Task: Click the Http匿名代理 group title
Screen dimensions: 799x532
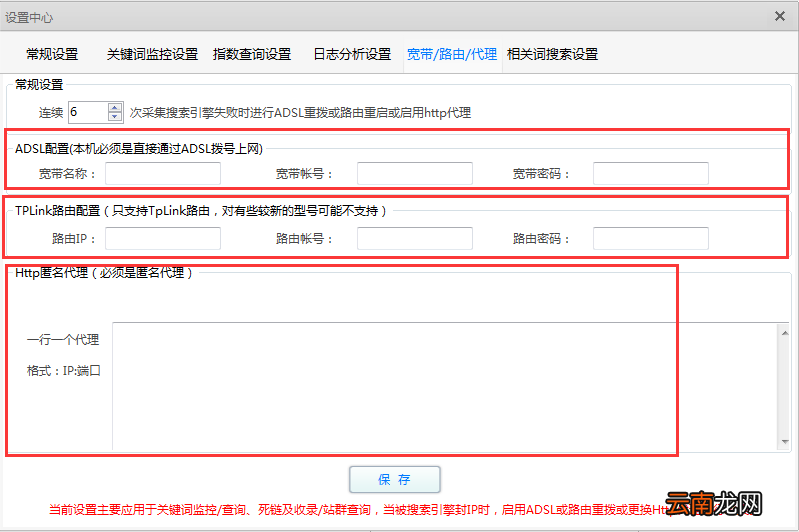Action: (x=104, y=273)
